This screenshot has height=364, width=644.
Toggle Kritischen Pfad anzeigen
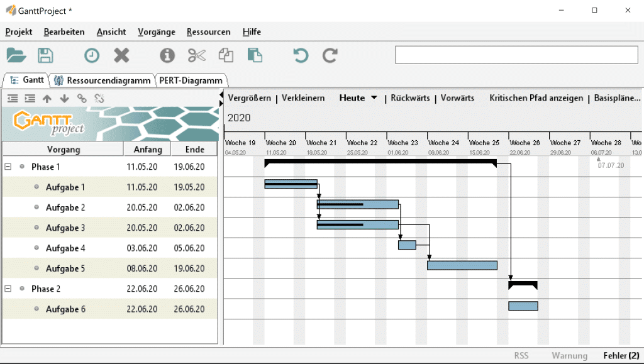point(536,98)
